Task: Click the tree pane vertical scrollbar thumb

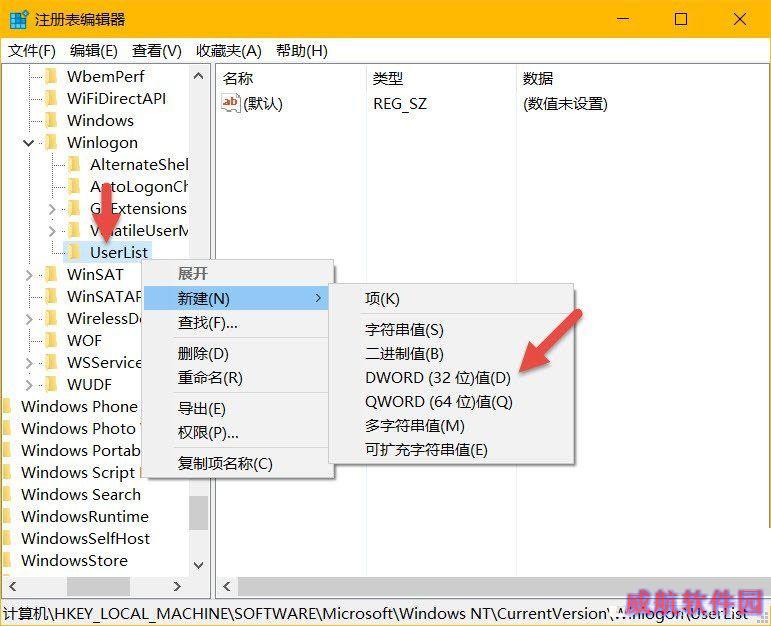Action: pos(199,513)
